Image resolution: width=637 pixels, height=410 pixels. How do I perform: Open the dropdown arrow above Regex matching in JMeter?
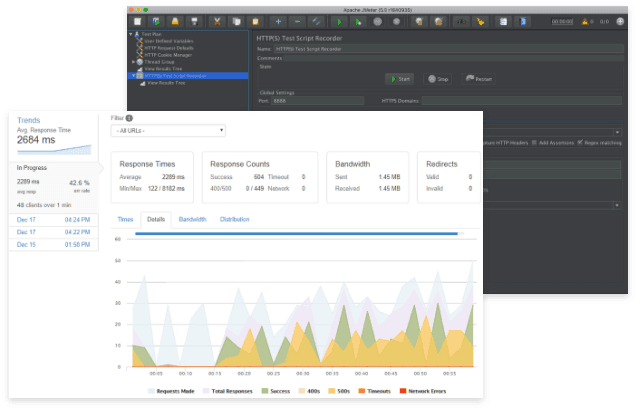(617, 132)
